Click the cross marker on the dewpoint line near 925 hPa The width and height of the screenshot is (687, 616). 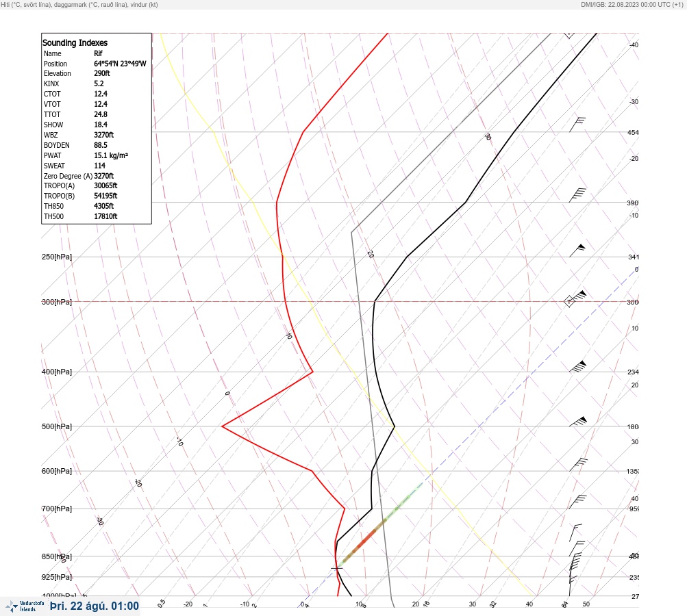336,568
